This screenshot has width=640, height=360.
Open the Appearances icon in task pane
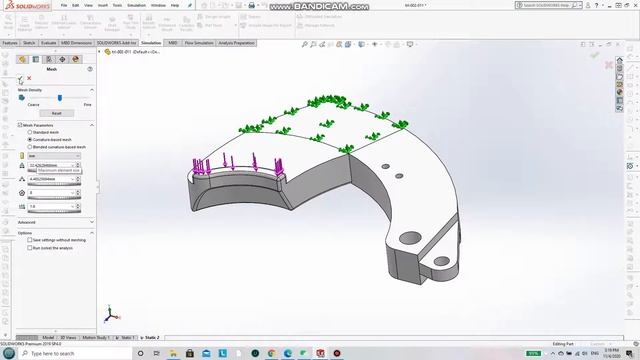click(619, 93)
